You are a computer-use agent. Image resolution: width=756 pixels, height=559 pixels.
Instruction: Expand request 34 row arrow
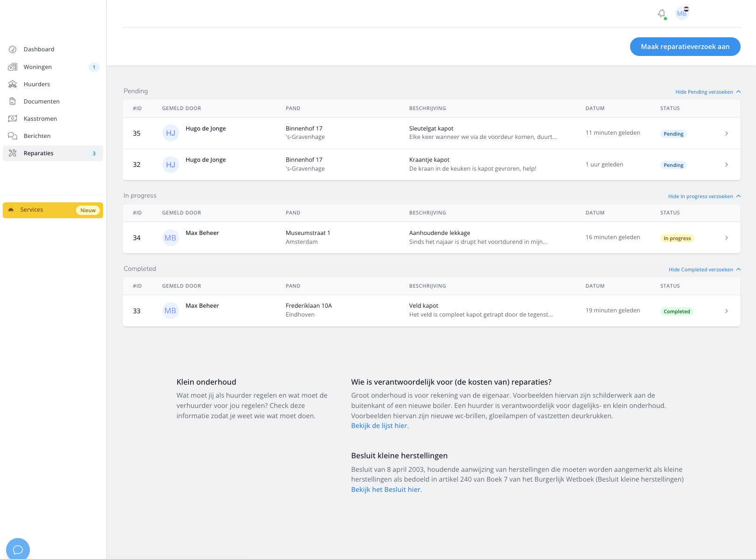(726, 238)
